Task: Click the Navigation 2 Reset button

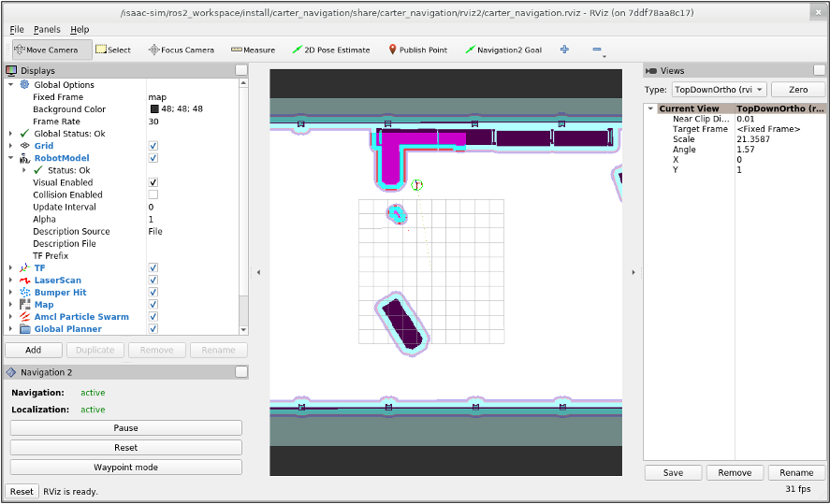Action: click(126, 447)
